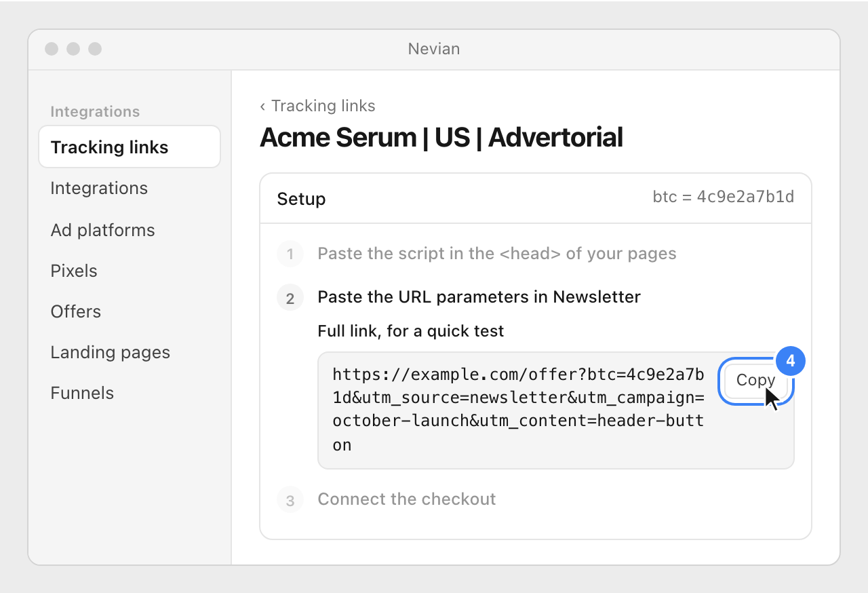Close the Nevian window
Screen dimensions: 868x593
[52, 49]
